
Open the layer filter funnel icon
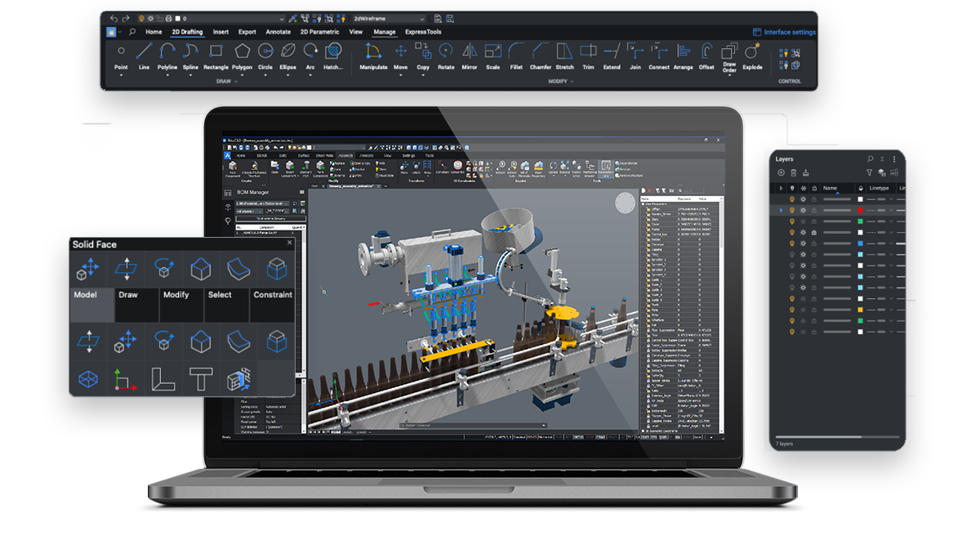(869, 173)
